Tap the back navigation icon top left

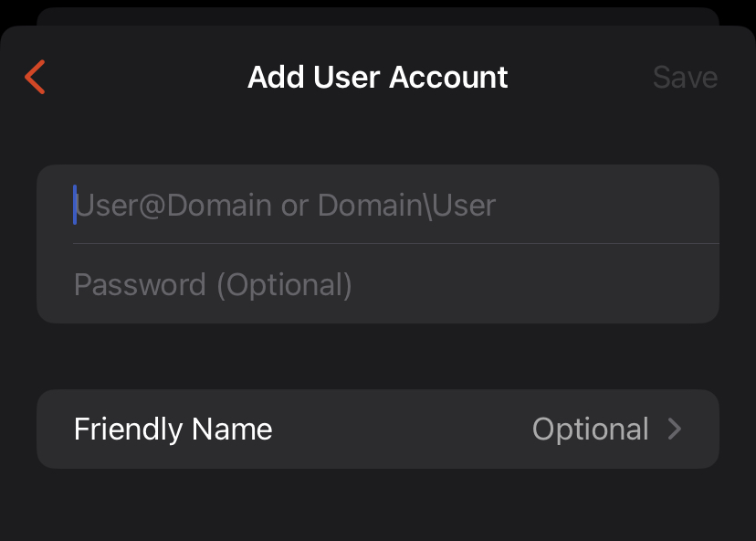point(34,78)
